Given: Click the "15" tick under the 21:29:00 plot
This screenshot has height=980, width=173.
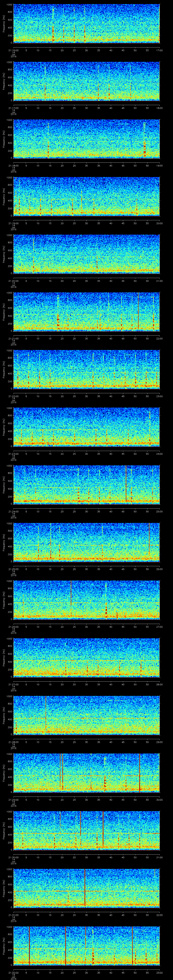Looking at the screenshot, I should (50, 800).
